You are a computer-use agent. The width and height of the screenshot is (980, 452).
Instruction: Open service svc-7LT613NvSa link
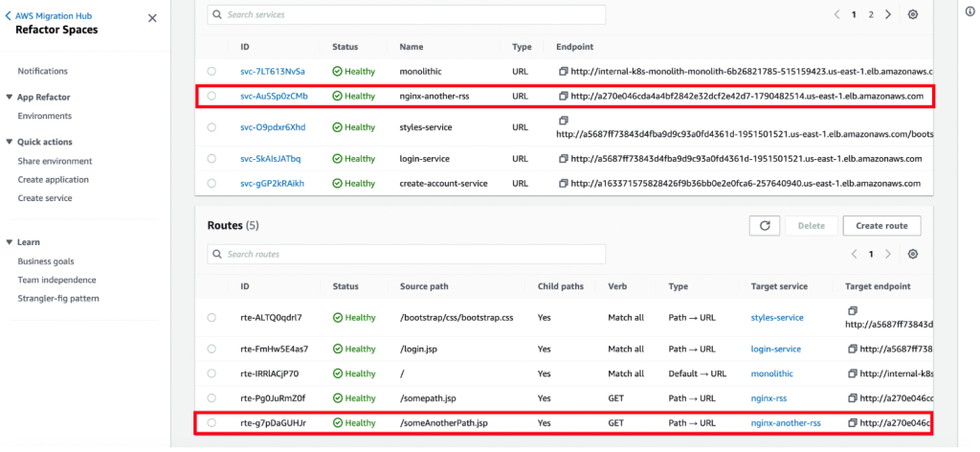click(273, 71)
